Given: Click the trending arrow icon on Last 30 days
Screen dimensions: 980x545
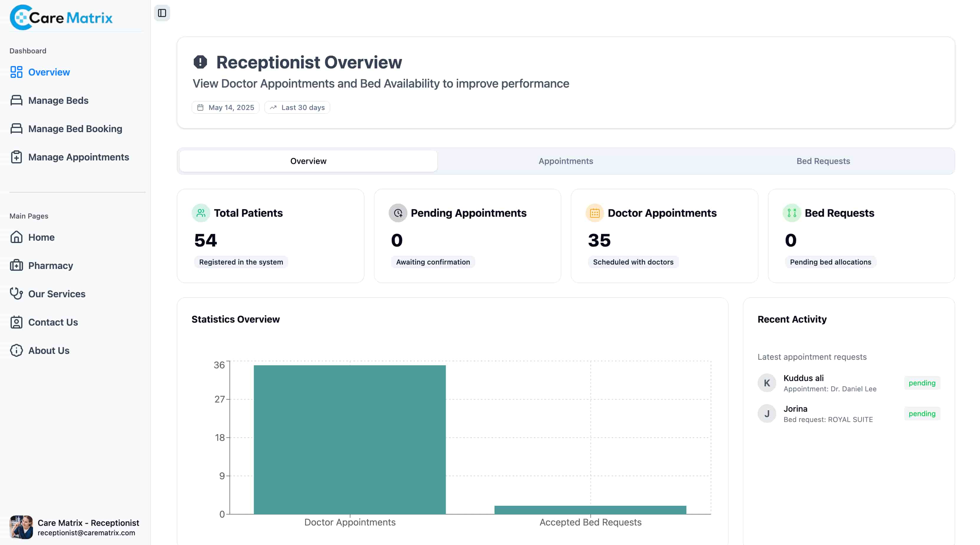Looking at the screenshot, I should point(273,107).
